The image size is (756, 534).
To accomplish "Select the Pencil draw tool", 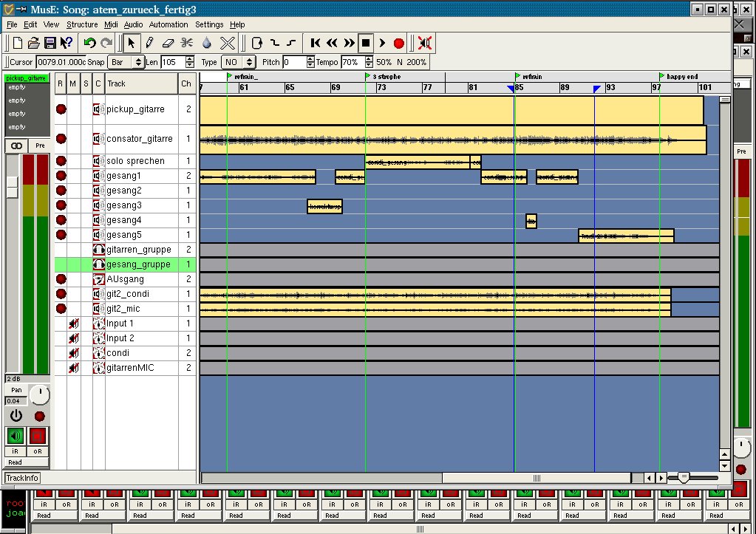I will point(149,43).
